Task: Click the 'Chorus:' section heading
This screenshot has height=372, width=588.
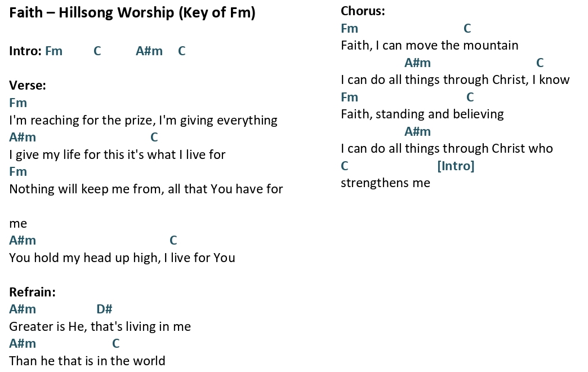Action: point(363,11)
